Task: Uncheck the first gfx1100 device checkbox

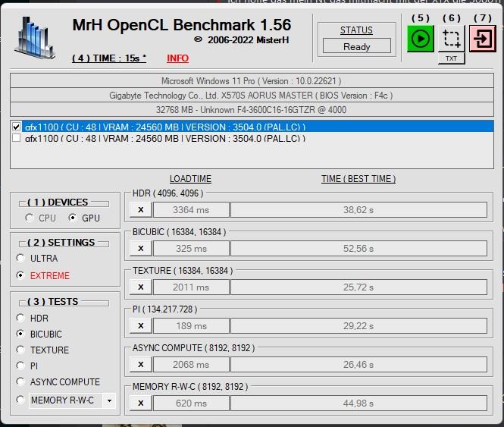Action: (x=17, y=127)
